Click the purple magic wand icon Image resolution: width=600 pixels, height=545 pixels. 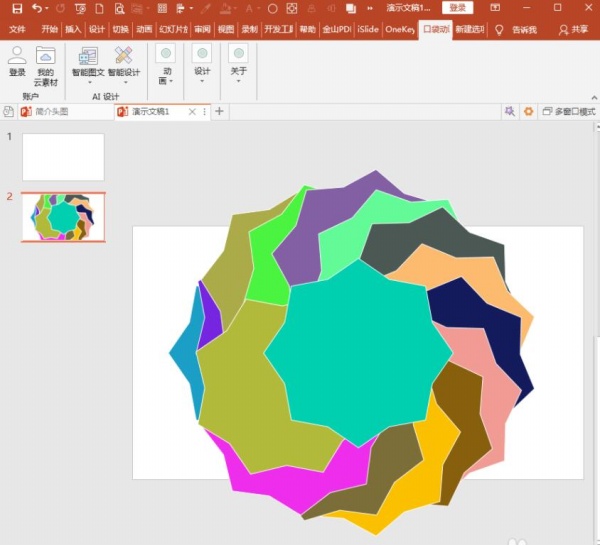[509, 112]
